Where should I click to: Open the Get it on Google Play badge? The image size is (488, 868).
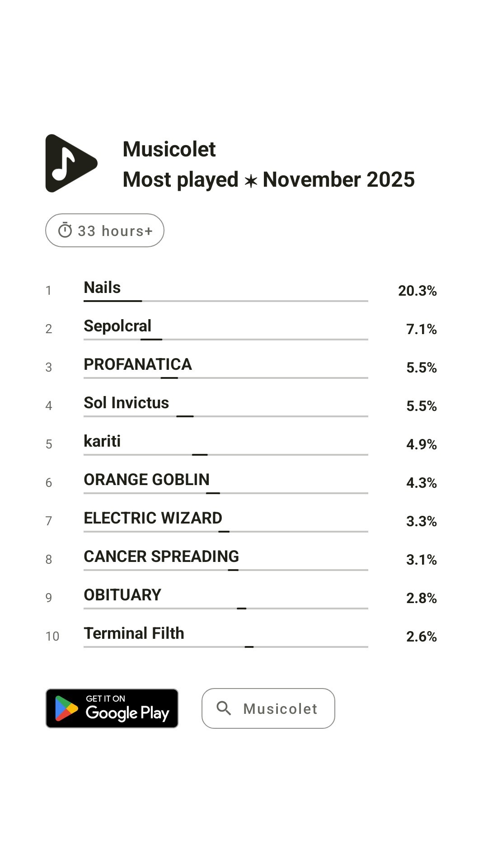click(112, 708)
